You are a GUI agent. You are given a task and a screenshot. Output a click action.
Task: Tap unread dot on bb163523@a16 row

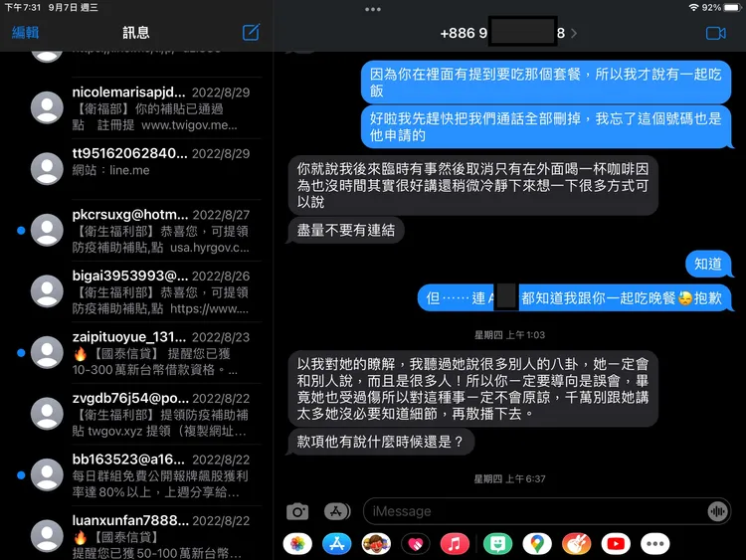tap(21, 474)
